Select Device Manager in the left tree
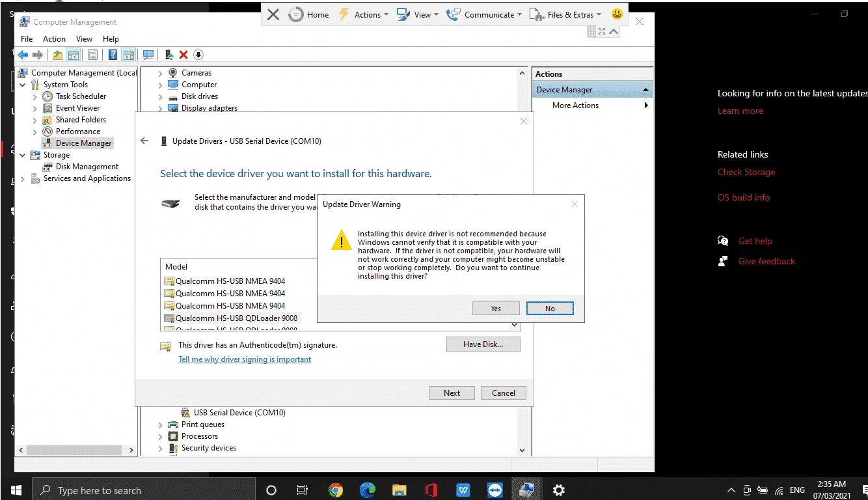The height and width of the screenshot is (500, 868). 84,143
